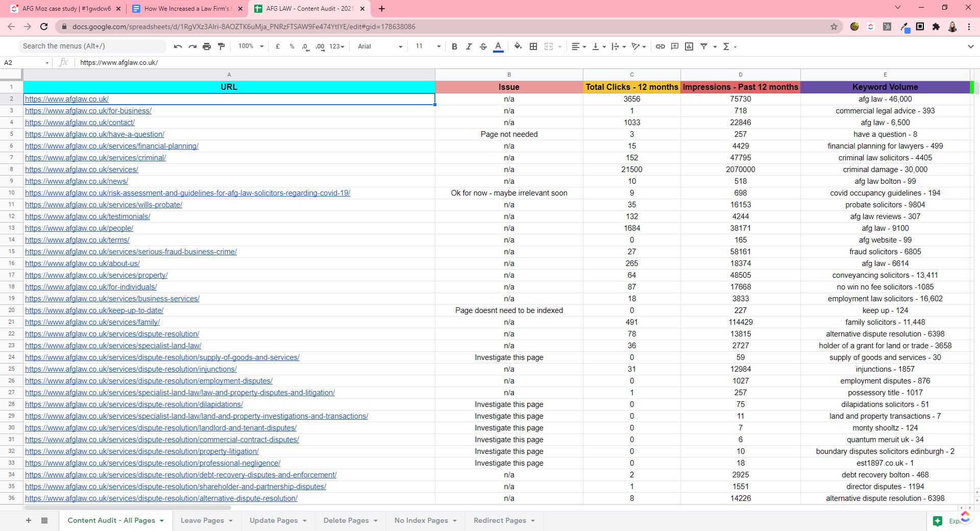Click the Insert link icon
980x531 pixels.
[x=660, y=46]
